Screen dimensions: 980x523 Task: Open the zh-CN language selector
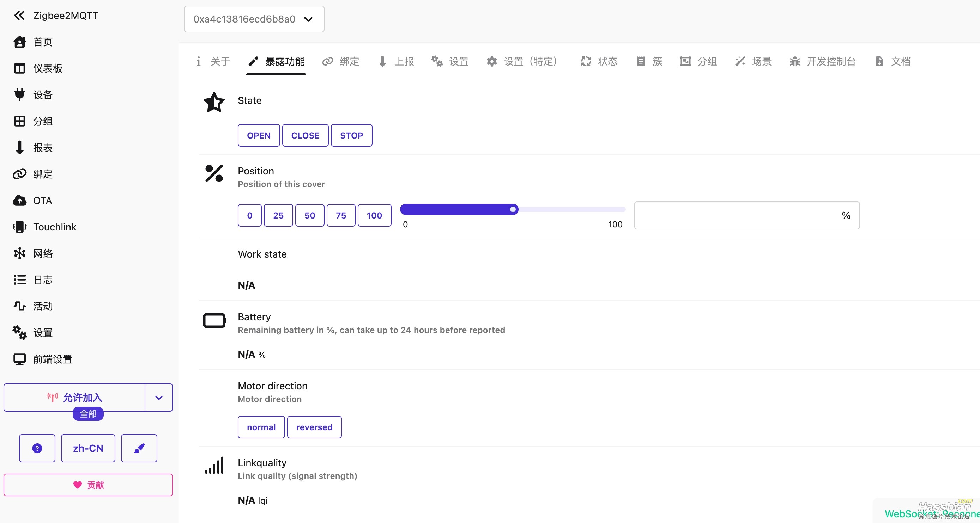click(88, 448)
